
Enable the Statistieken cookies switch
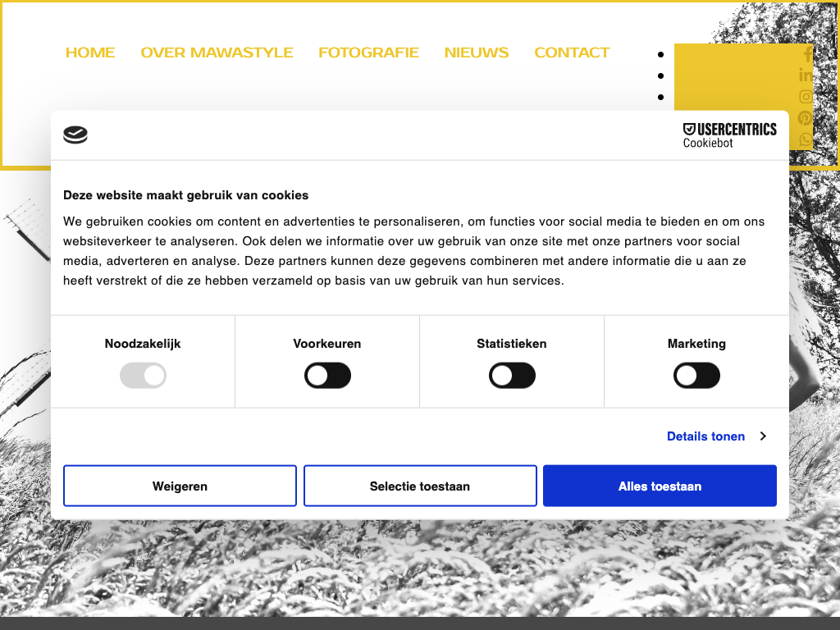512,376
